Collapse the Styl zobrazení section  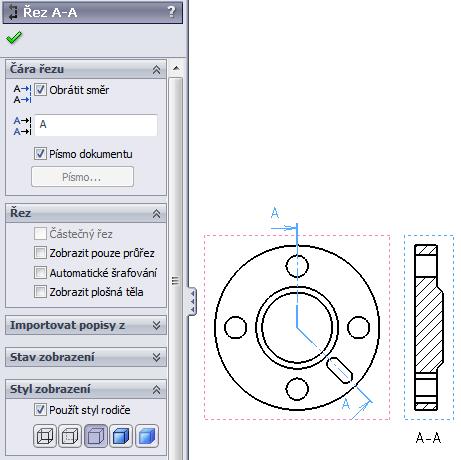click(156, 389)
